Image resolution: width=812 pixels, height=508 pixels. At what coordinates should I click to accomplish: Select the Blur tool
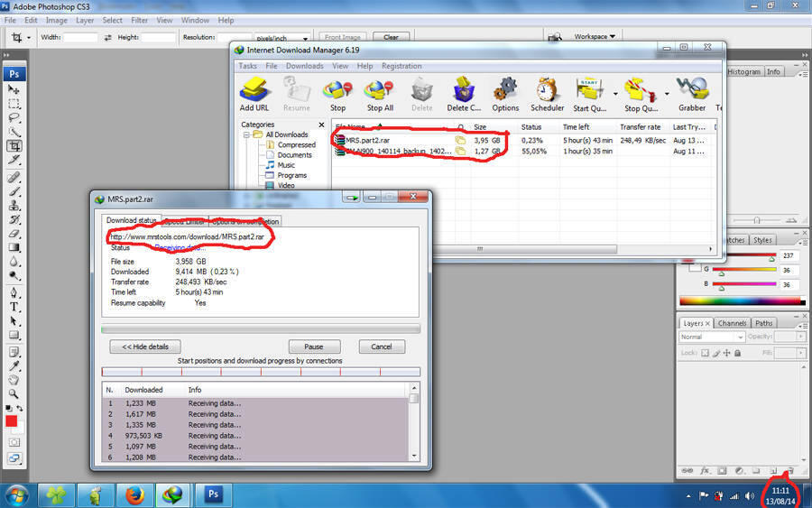tap(14, 262)
